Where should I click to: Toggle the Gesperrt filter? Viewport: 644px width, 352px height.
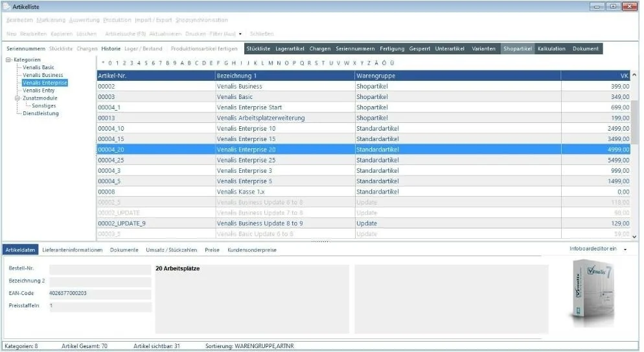[420, 49]
